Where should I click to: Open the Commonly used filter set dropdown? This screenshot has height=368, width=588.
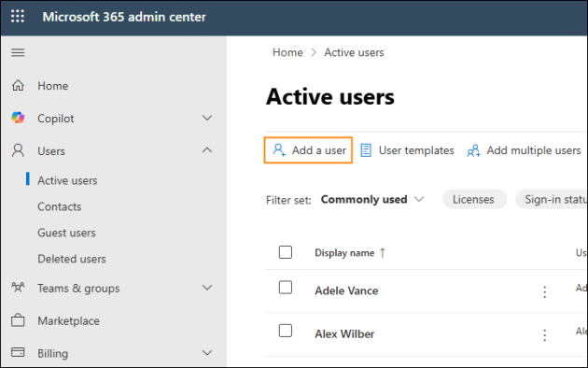(372, 199)
